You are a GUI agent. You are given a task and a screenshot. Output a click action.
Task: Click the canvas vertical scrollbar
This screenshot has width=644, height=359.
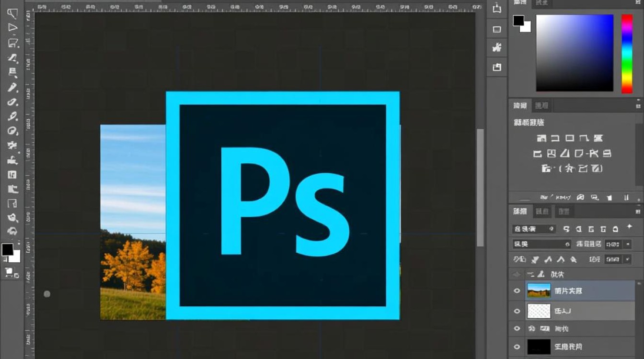[x=480, y=187]
